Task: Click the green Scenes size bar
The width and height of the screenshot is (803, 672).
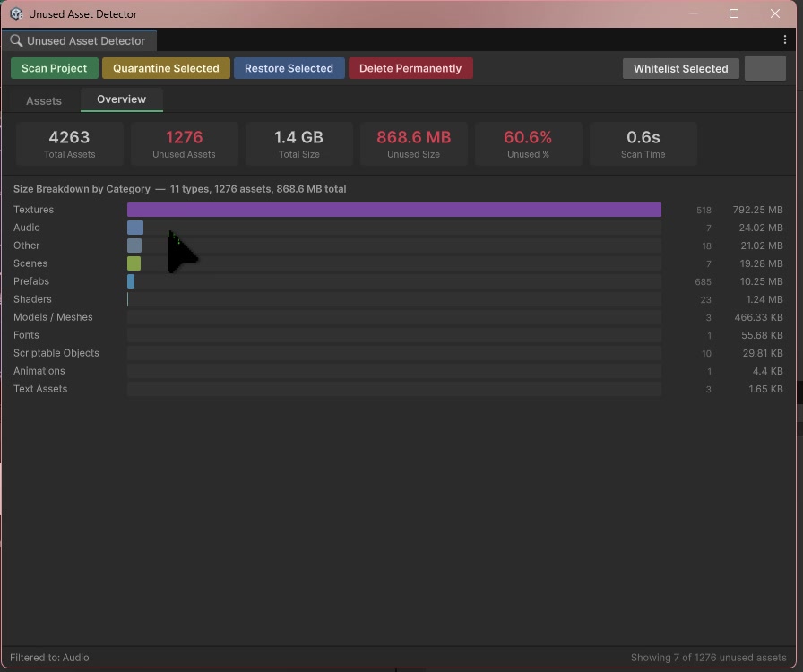Action: (134, 263)
